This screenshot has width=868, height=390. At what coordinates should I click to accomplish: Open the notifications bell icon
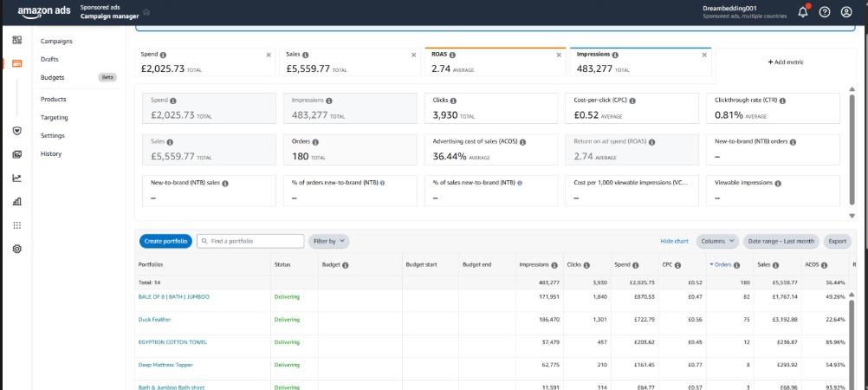tap(802, 11)
